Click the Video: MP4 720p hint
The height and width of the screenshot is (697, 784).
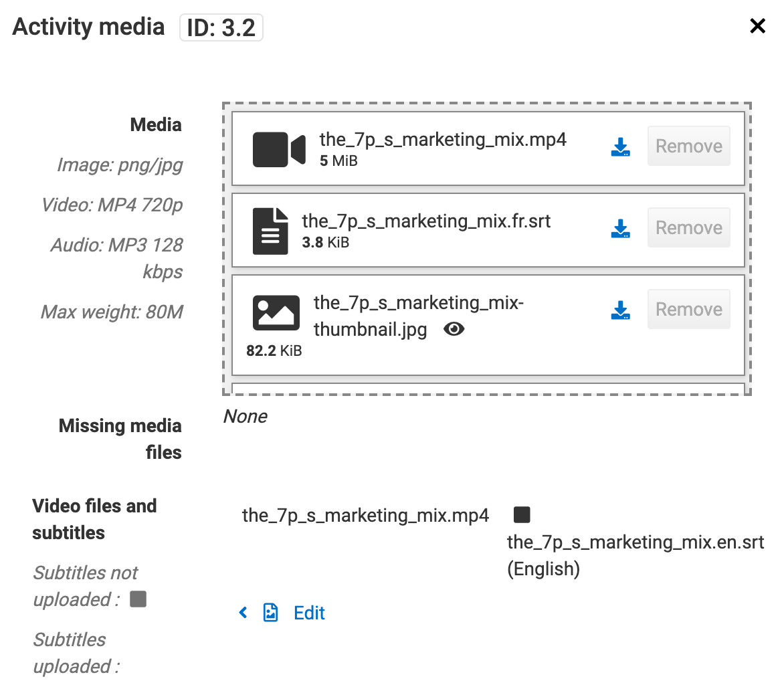112,205
